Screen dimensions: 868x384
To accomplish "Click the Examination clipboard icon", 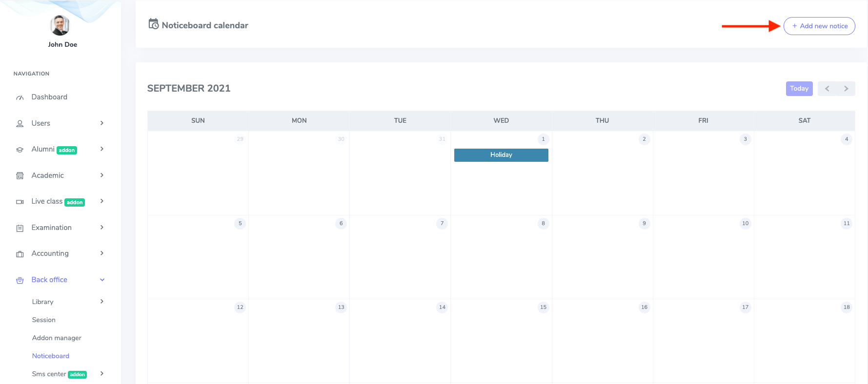I will click(x=20, y=228).
